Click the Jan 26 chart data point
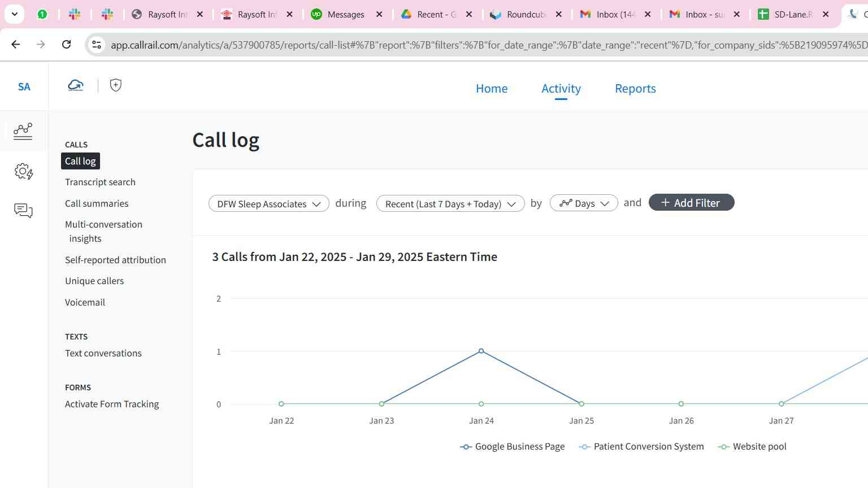This screenshot has width=868, height=488. (x=681, y=404)
